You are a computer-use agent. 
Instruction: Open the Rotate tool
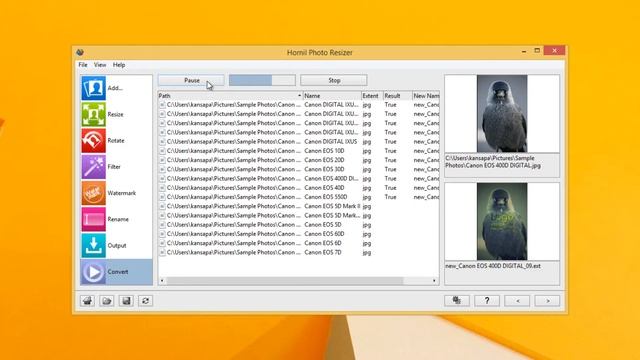pyautogui.click(x=116, y=140)
